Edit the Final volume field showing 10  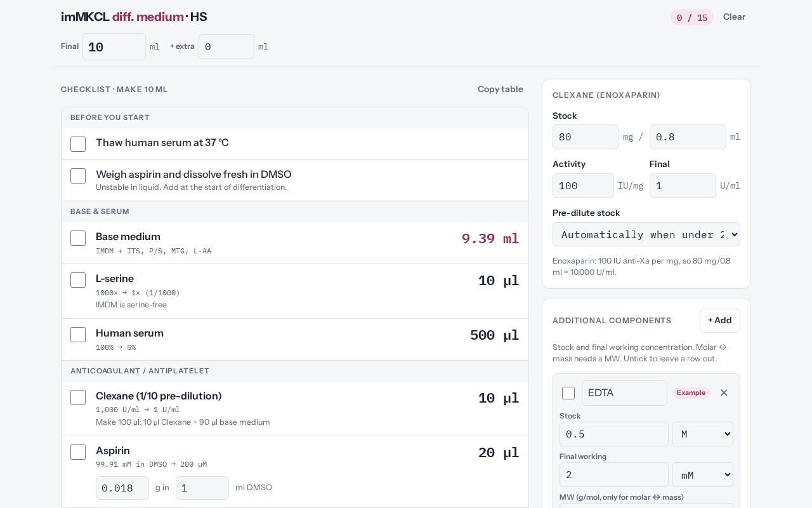(x=114, y=47)
